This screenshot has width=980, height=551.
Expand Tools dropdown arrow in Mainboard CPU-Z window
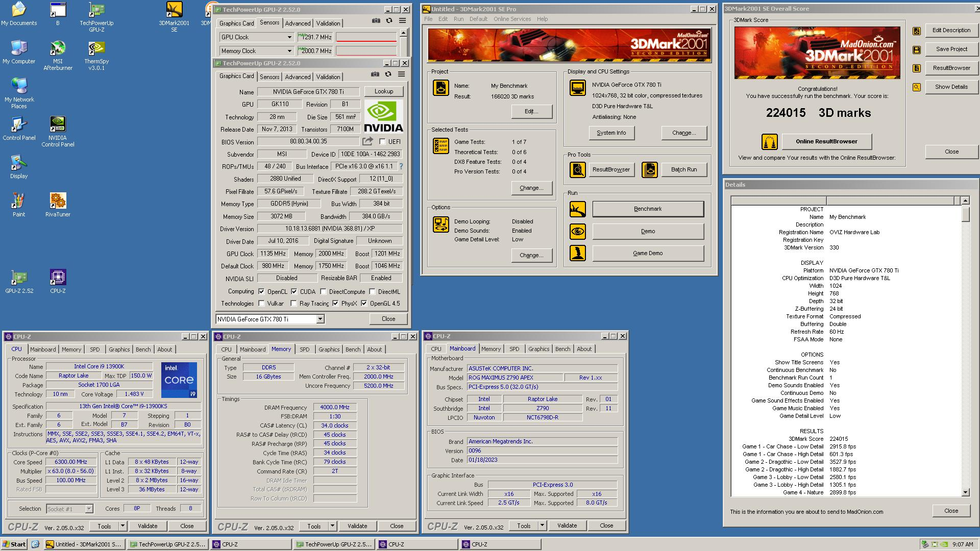[542, 525]
